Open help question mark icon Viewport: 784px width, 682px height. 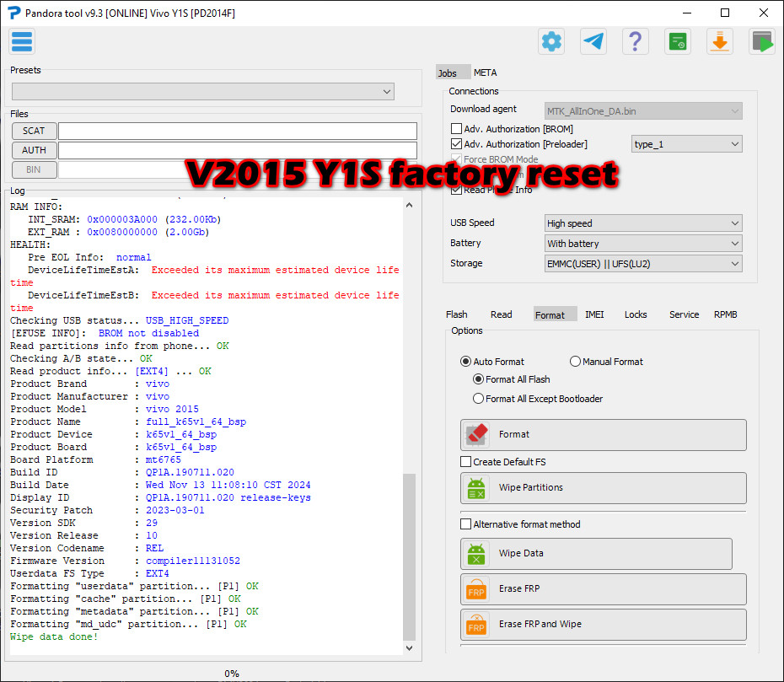(636, 41)
